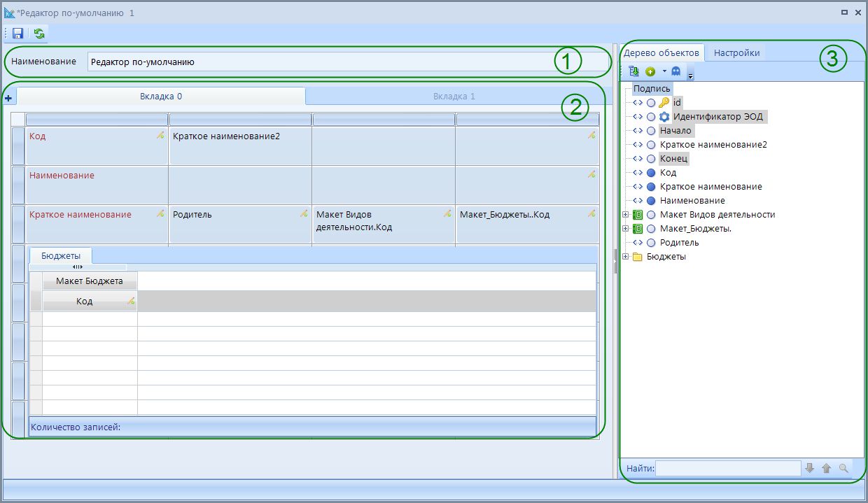Toggle the filled circle next to Код in tree
The height and width of the screenshot is (503, 868).
[x=651, y=173]
